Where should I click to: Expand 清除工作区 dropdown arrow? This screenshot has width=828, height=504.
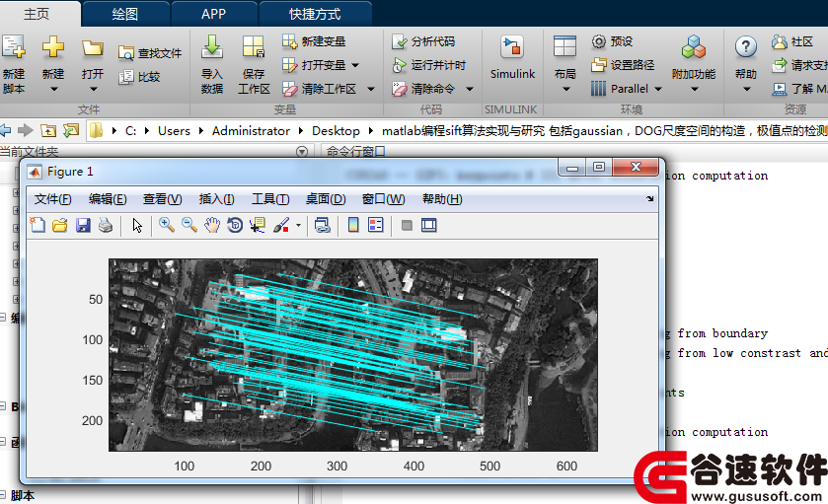371,89
